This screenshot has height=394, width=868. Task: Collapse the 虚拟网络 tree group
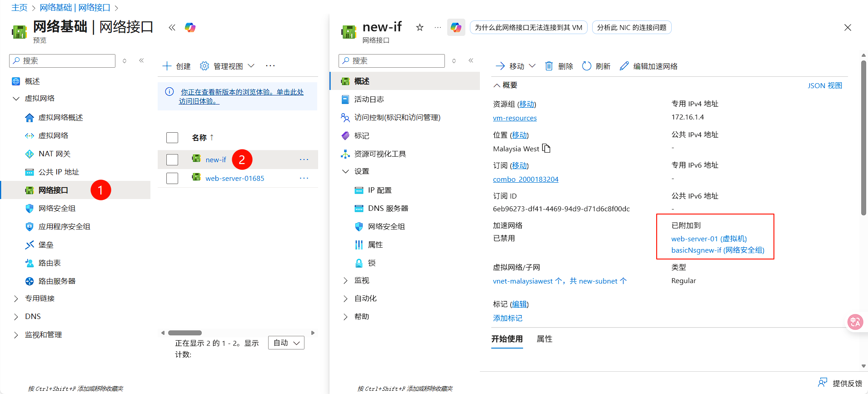coord(16,98)
